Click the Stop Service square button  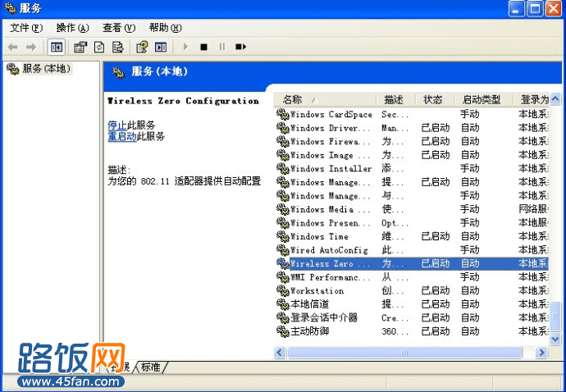click(204, 47)
